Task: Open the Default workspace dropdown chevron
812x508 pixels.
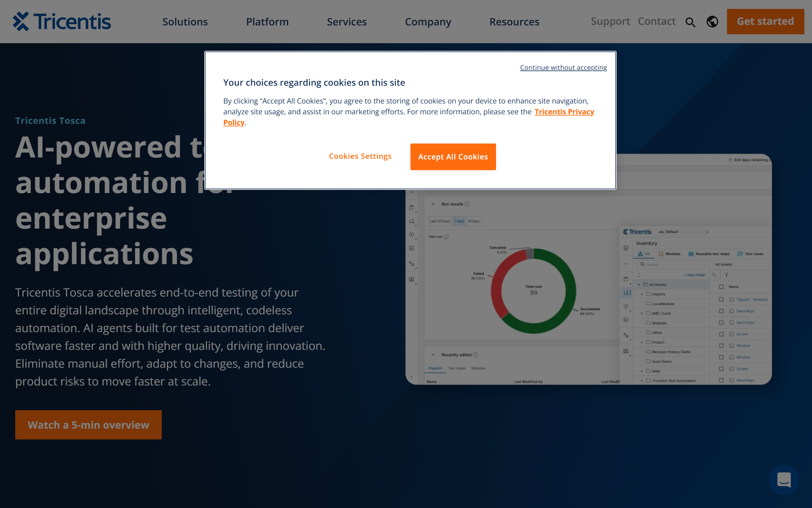Action: 707,232
